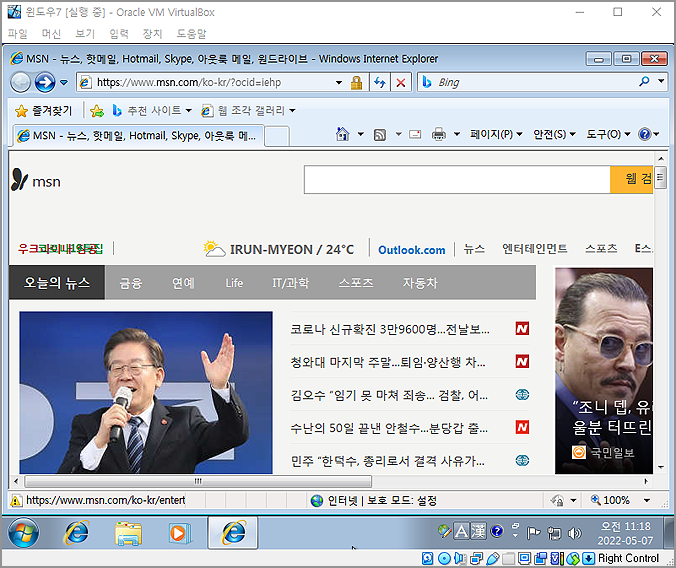Expand address bar autocomplete dropdown
This screenshot has height=568, width=676.
339,82
